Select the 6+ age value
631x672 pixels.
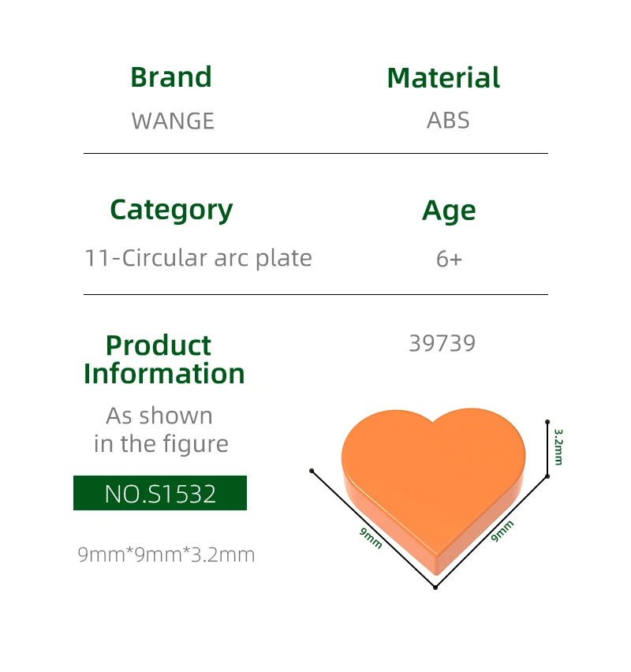[x=449, y=259]
